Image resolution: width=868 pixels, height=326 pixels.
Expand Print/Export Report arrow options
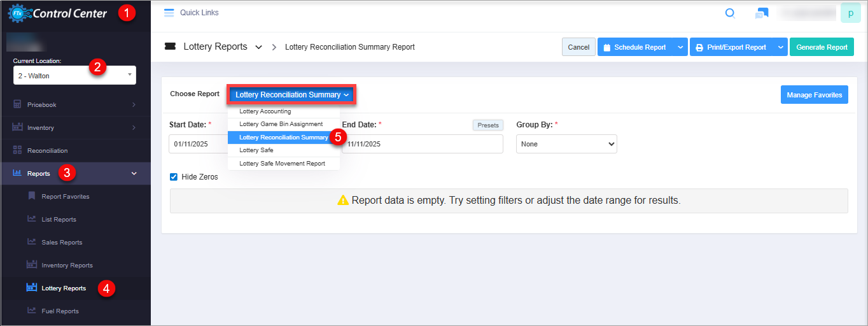click(781, 47)
